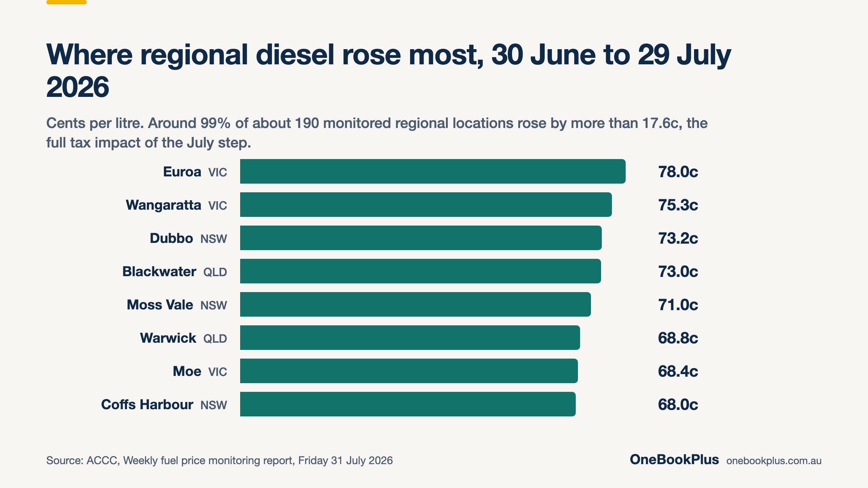Click the 75.3c value

(678, 205)
